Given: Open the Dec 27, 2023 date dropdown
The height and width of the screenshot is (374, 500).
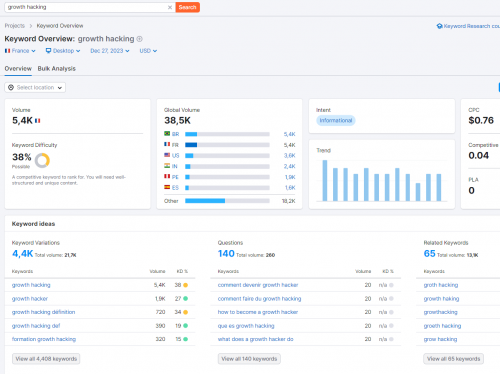Looking at the screenshot, I should 110,51.
